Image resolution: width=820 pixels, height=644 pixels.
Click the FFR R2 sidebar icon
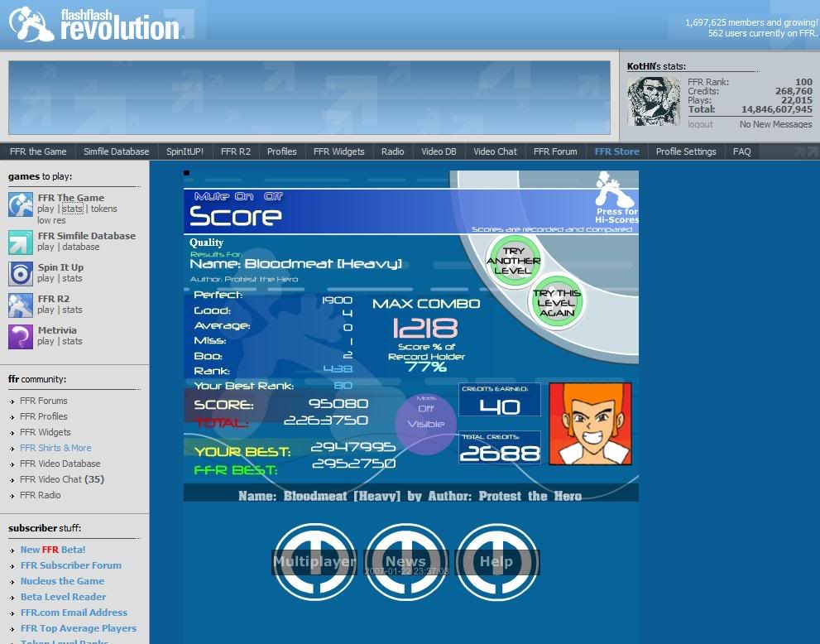click(x=21, y=305)
